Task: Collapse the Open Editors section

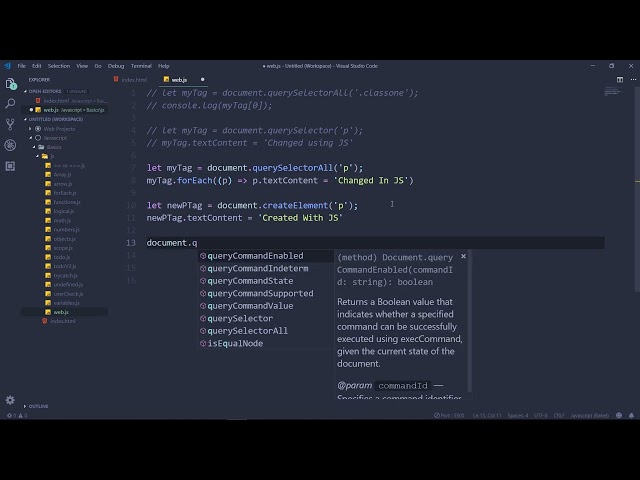Action: (x=25, y=91)
